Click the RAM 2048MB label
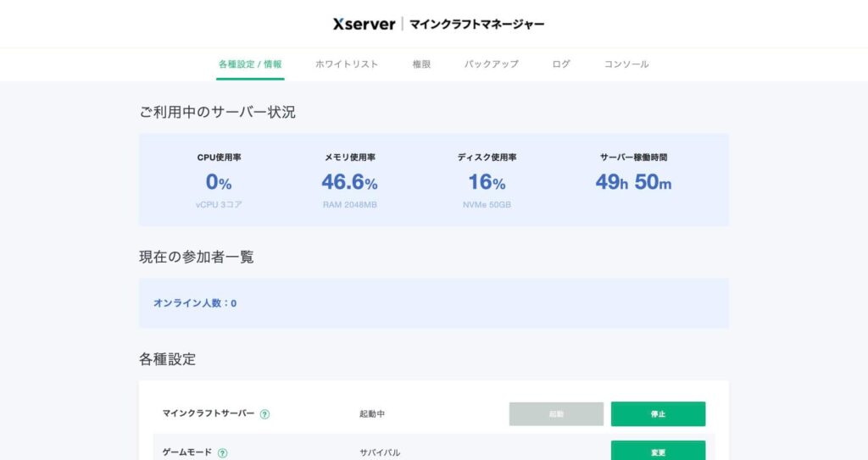 click(349, 205)
